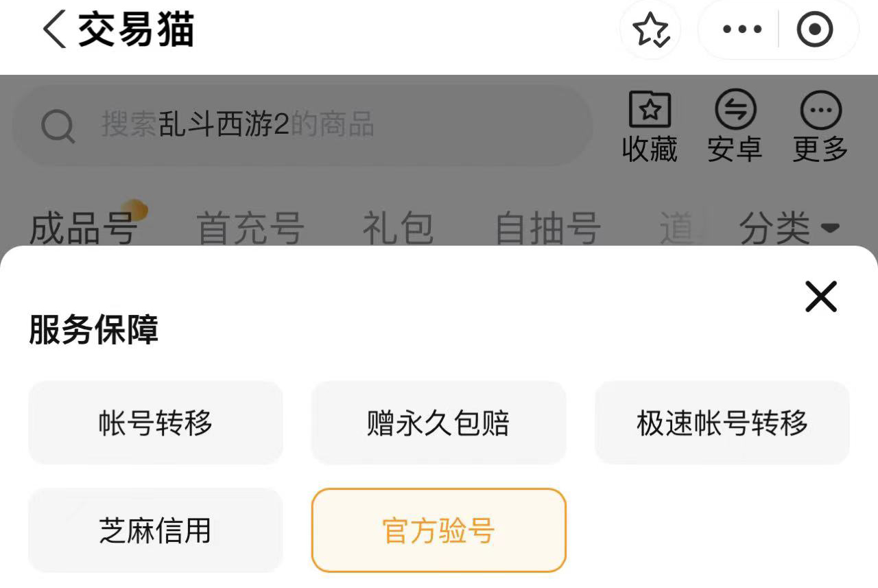Open the 自抽号 tab

(x=547, y=228)
